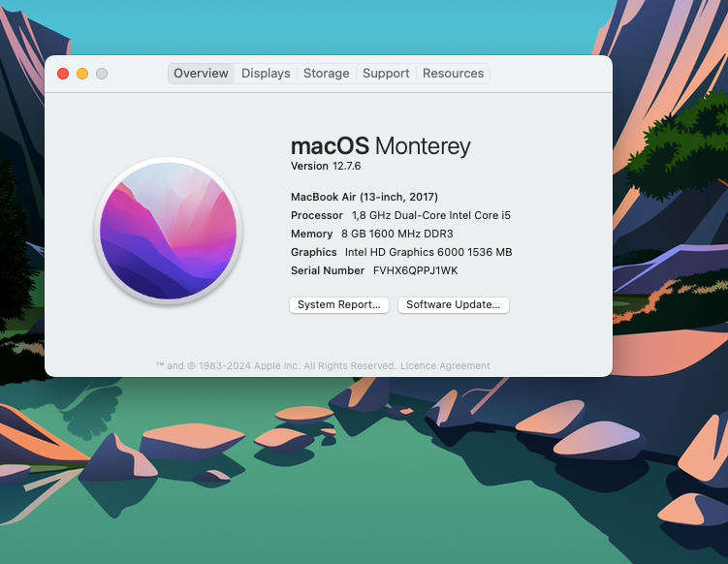Launch Software Update
Image resolution: width=728 pixels, height=564 pixels.
tap(453, 304)
